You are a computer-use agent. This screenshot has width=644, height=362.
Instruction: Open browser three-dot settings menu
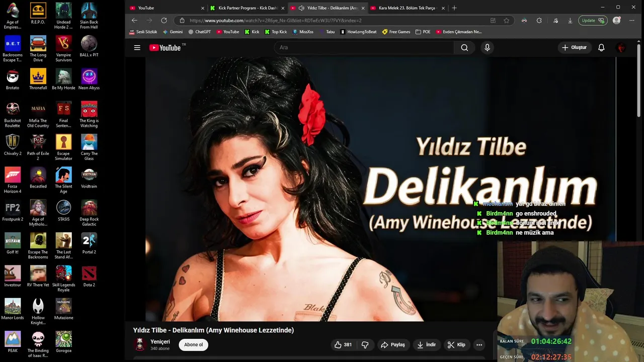pyautogui.click(x=632, y=21)
